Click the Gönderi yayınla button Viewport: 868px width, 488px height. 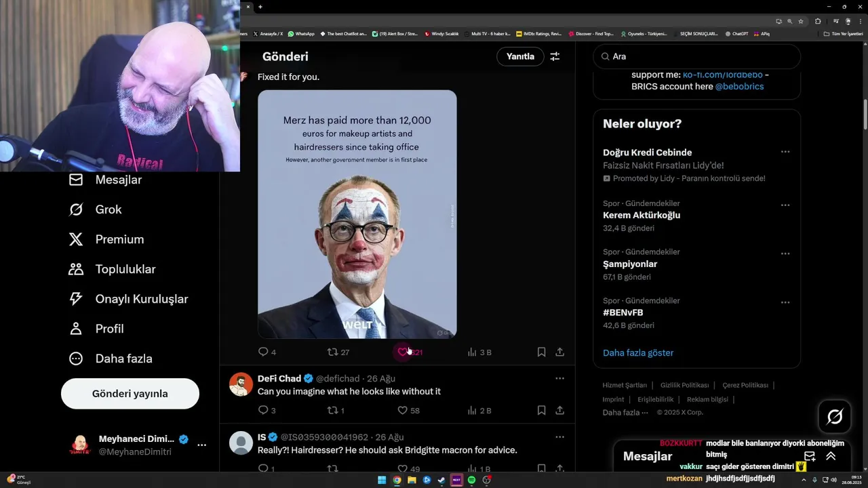[130, 394]
